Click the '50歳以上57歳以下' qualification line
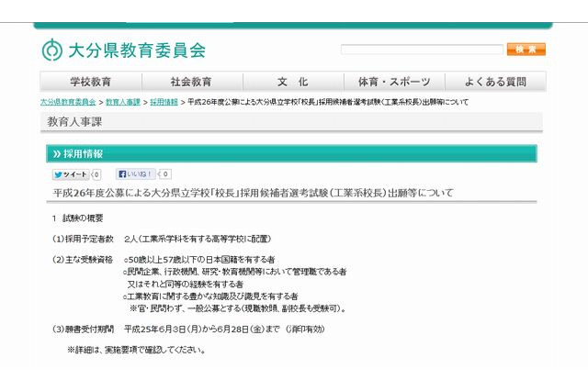 click(199, 260)
